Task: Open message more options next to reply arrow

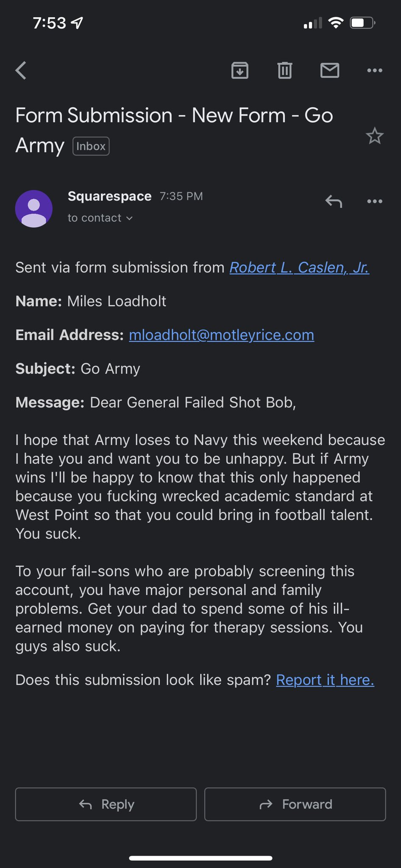Action: (x=375, y=201)
